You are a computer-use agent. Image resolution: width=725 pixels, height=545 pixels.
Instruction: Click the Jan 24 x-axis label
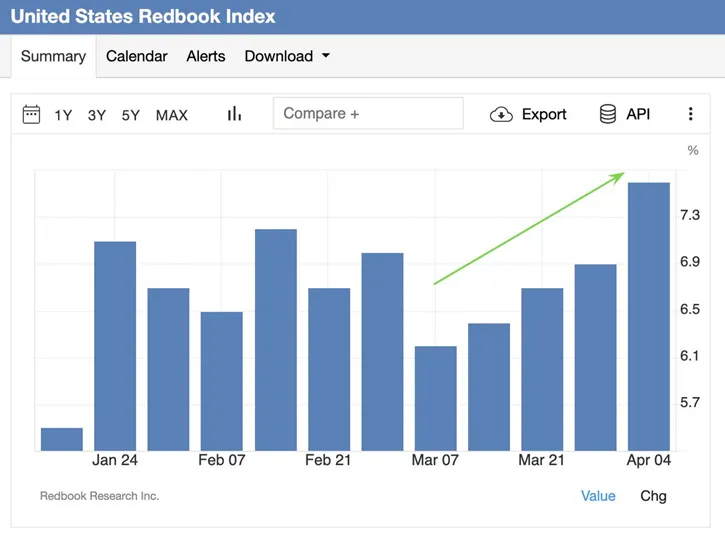click(x=115, y=460)
